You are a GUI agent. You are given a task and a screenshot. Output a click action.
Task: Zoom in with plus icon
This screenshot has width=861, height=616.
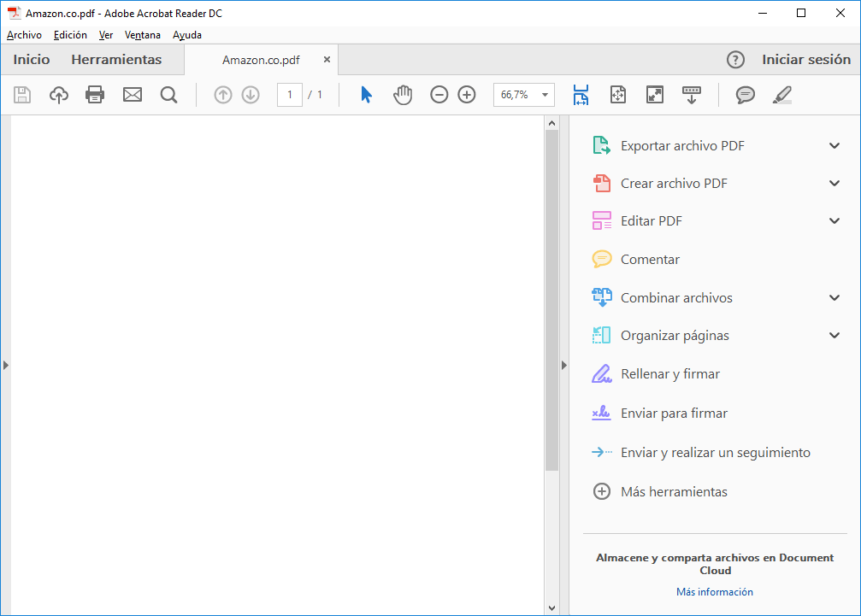(x=467, y=95)
